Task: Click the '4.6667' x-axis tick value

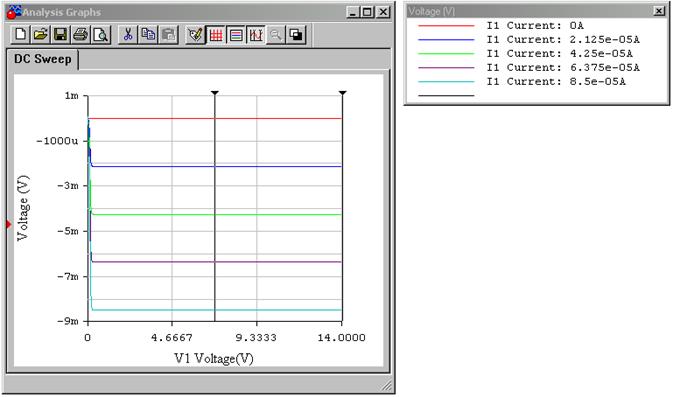Action: point(172,338)
